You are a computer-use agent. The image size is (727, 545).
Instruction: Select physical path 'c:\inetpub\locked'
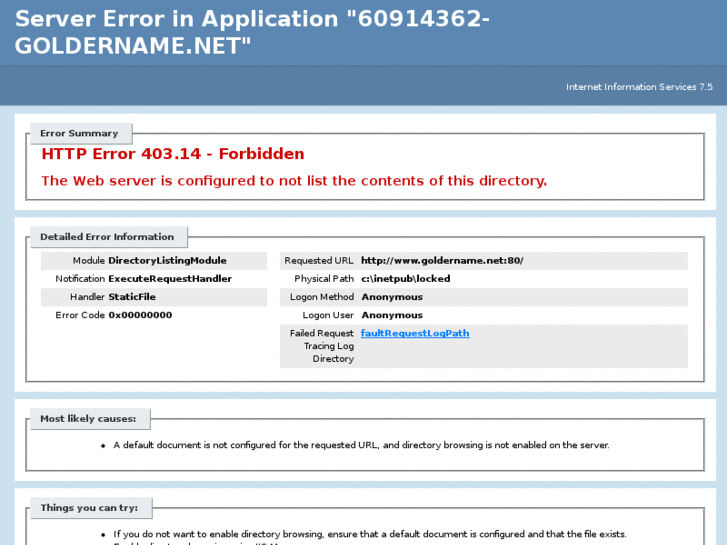tap(406, 279)
